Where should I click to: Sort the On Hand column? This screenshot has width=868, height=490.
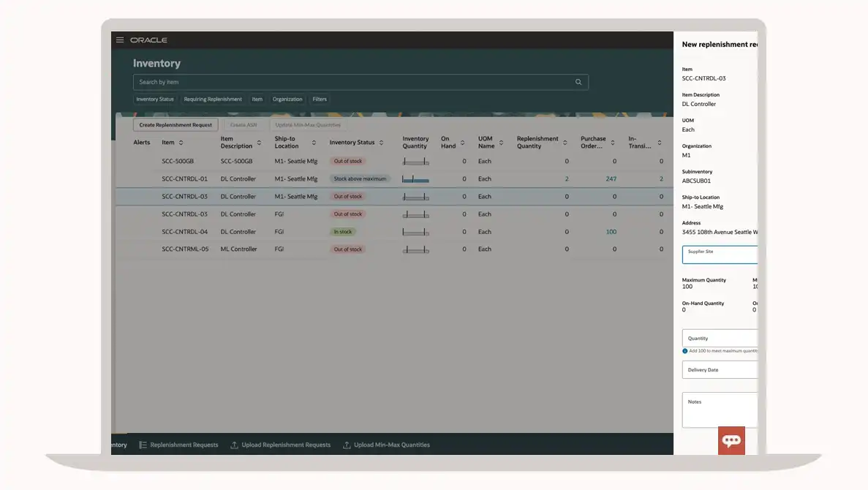pos(462,143)
